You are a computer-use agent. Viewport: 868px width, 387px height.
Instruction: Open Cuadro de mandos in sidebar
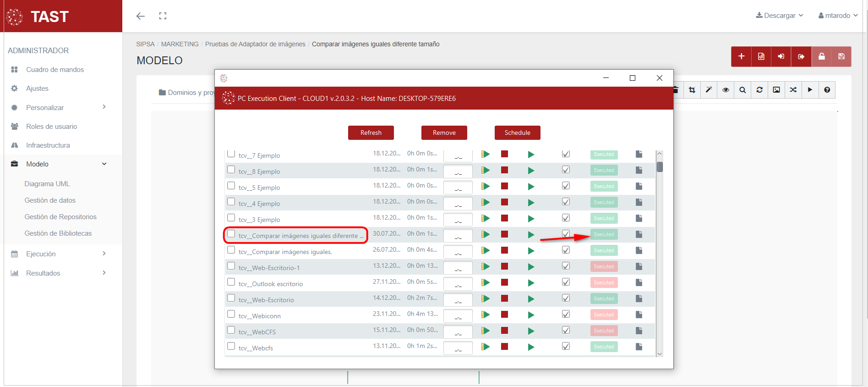tap(55, 70)
